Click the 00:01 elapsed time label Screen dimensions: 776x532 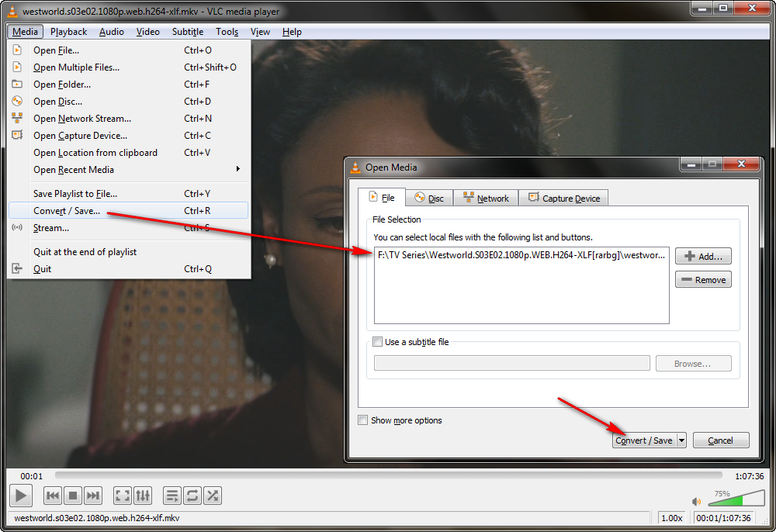tap(32, 476)
